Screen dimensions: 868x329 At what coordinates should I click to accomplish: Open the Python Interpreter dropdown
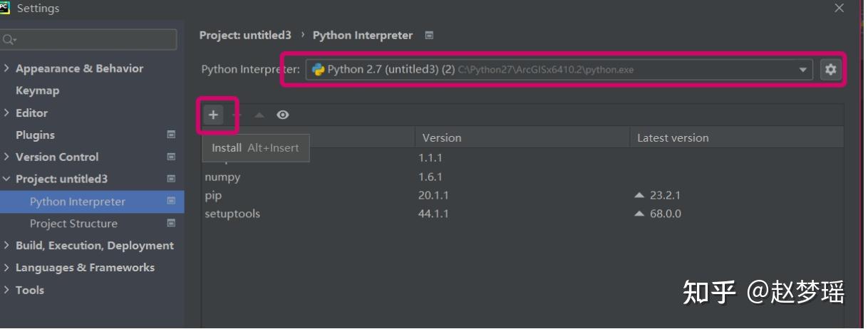click(803, 70)
